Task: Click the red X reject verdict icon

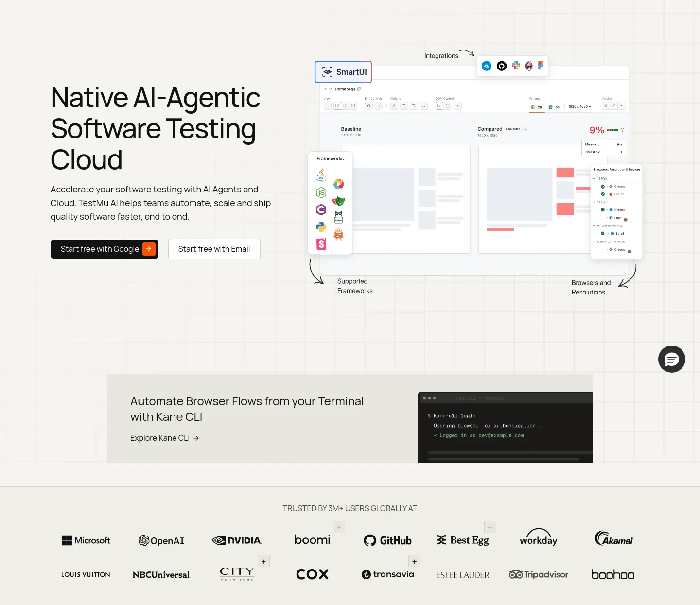Action: [606, 106]
